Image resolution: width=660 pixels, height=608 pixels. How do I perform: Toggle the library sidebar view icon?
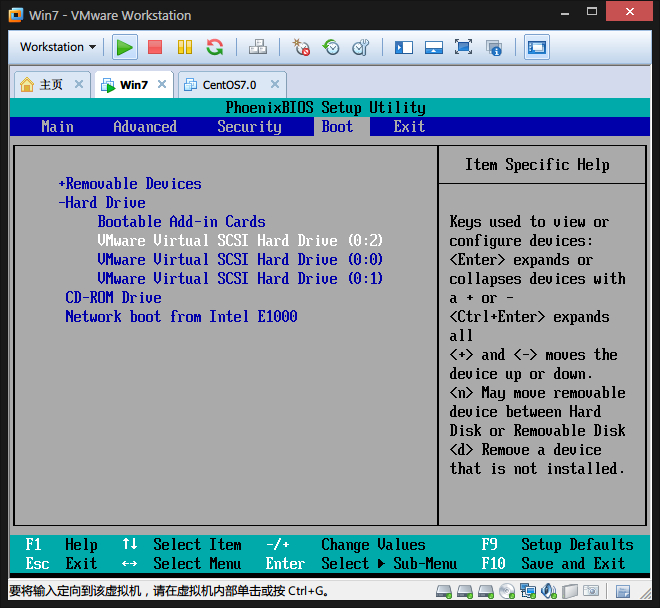tap(404, 47)
